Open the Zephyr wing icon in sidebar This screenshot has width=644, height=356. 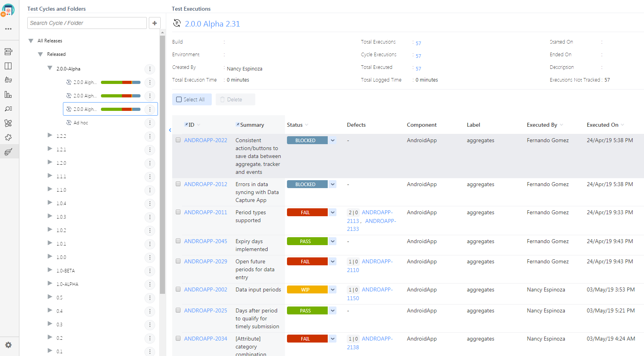click(x=8, y=152)
